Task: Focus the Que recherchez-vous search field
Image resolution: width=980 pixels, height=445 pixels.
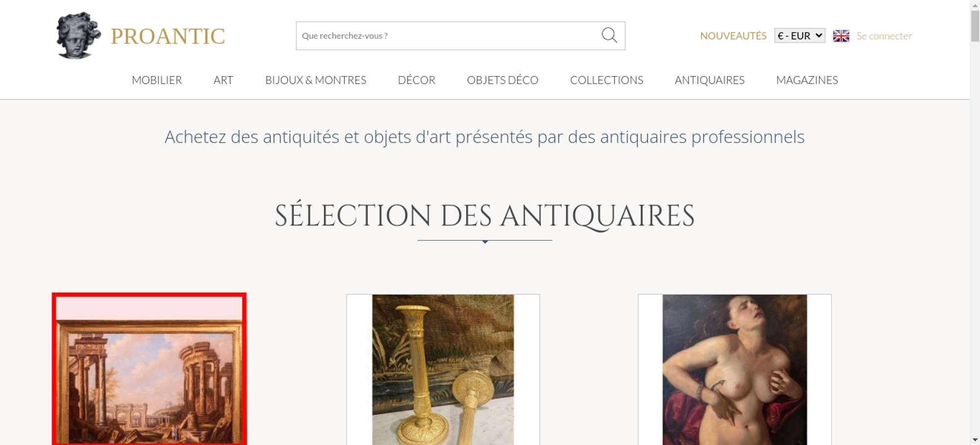Action: pos(448,36)
